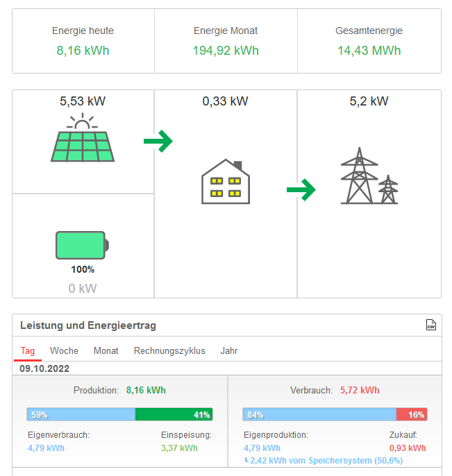The image size is (452, 476).
Task: Click the house consumption icon
Action: pos(225,182)
